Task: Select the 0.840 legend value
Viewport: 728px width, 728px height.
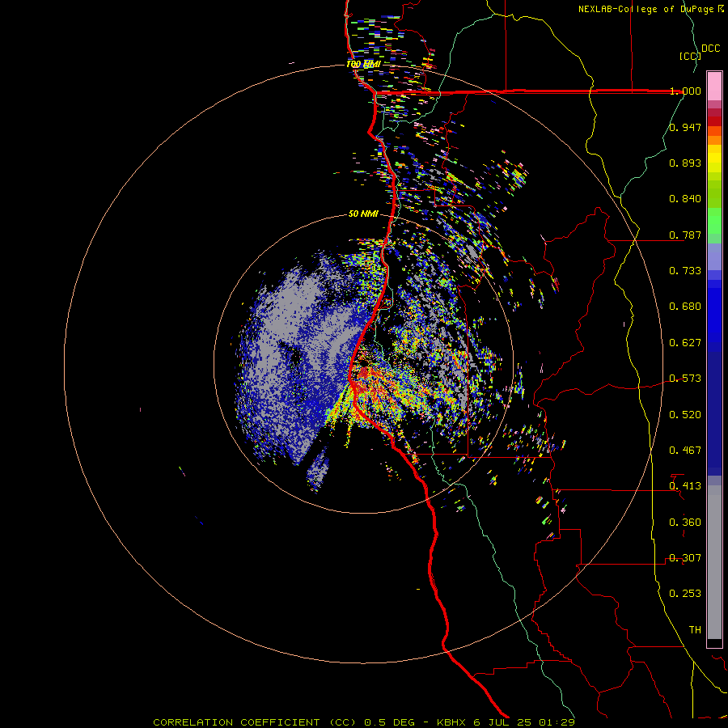Action: pos(685,199)
